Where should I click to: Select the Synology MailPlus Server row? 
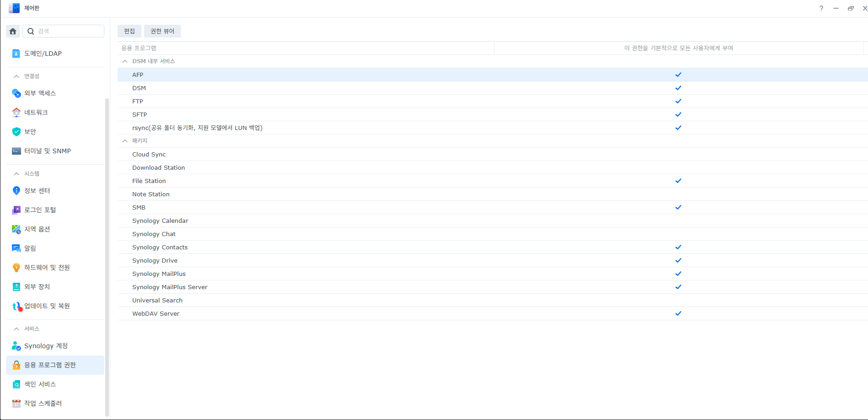tap(493, 287)
